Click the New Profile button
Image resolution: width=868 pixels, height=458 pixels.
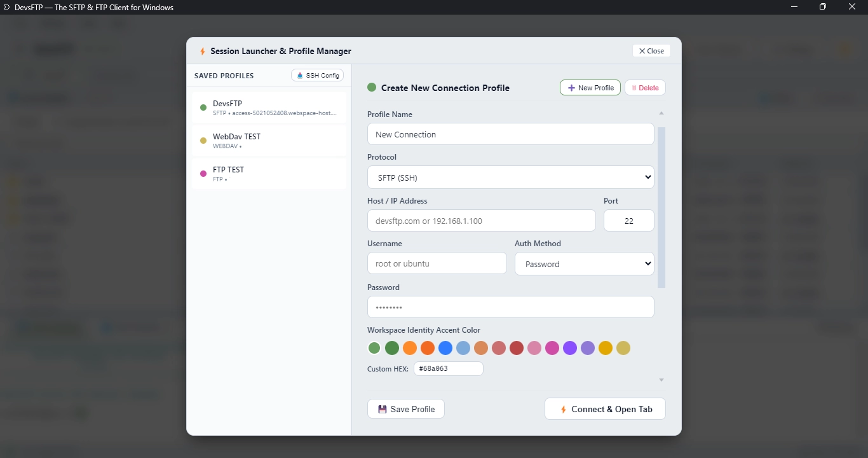coord(590,88)
